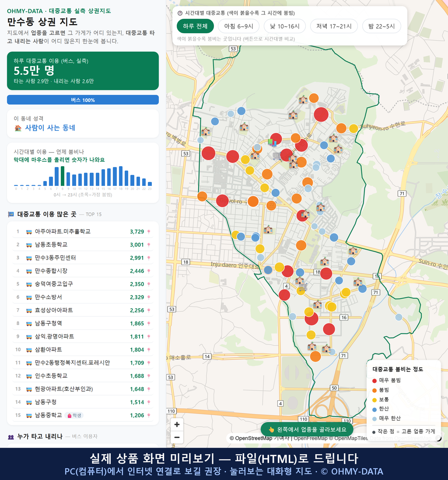Click the map pin for 남동중학교
Image resolution: width=448 pixels, height=480 pixels.
point(149,416)
